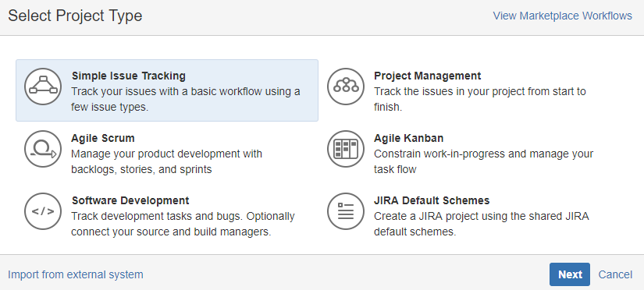Select the JIRA Default Schemes list icon

[x=345, y=211]
